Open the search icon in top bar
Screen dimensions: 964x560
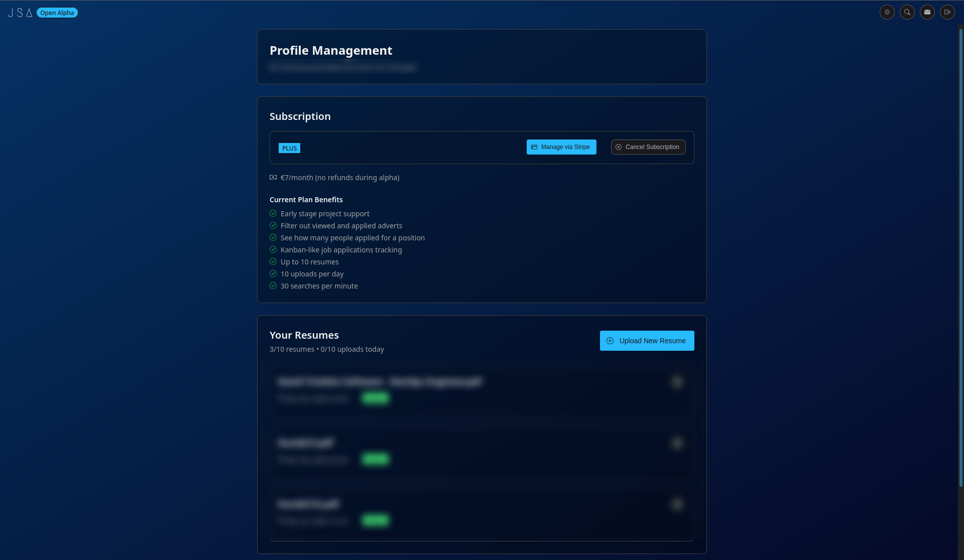pyautogui.click(x=907, y=12)
